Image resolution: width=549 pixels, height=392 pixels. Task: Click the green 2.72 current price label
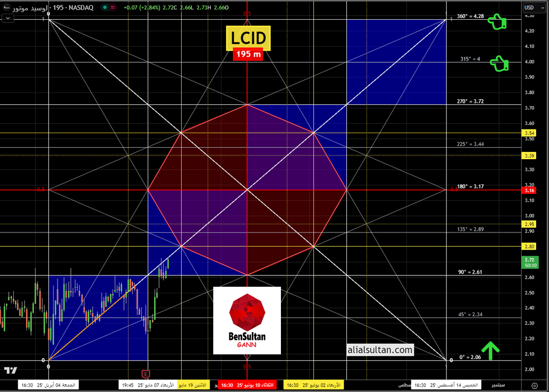[x=529, y=262]
